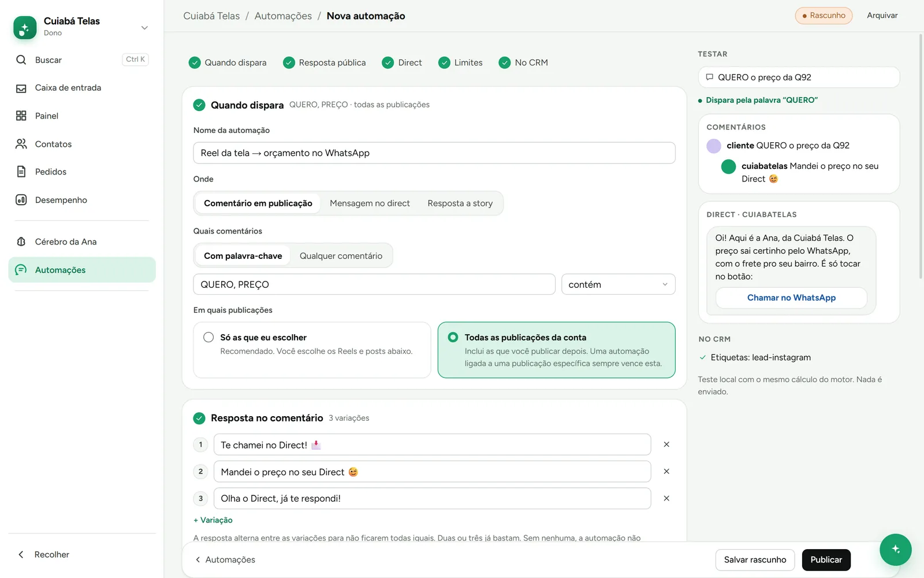Screen dimensions: 924x578
Task: Go back via Automações link at bottom
Action: coord(225,560)
